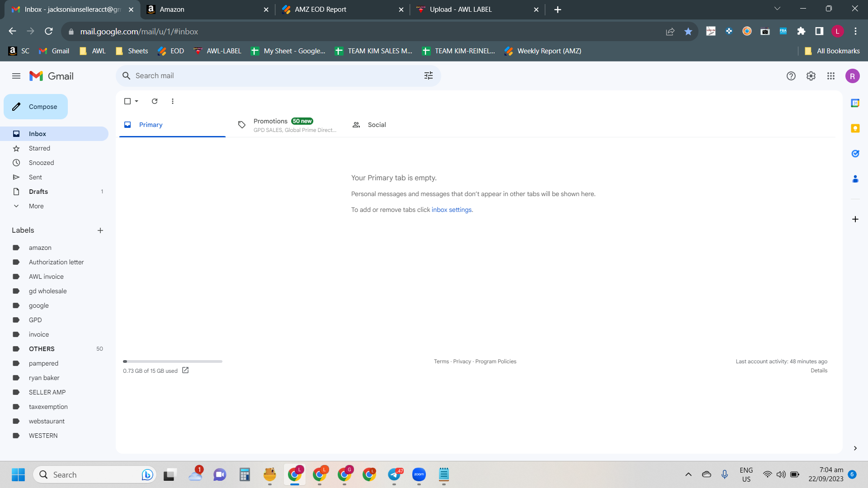868x488 pixels.
Task: Tick the select all messages checkbox
Action: (127, 101)
